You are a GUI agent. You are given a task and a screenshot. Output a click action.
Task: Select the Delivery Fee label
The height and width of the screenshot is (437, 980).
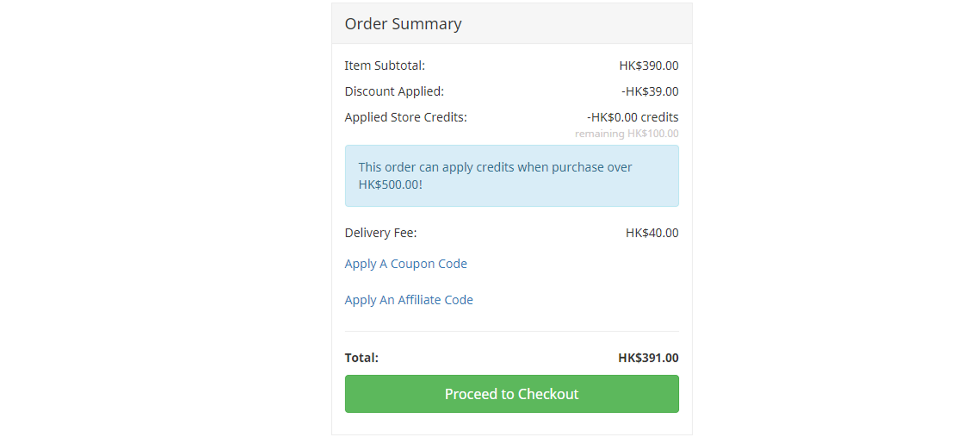coord(381,233)
